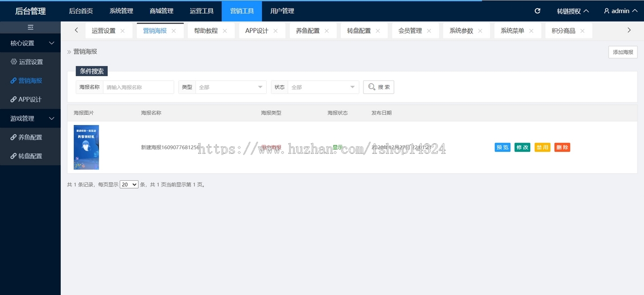Click the 后台管理 logo title

tap(31, 11)
